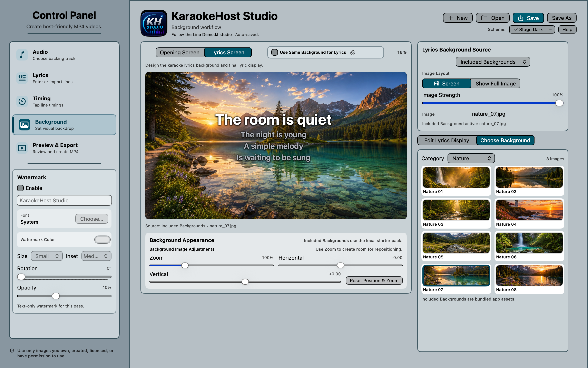Click the Lyrics quote-lines icon
Screen dimensions: 588x368
[22, 78]
